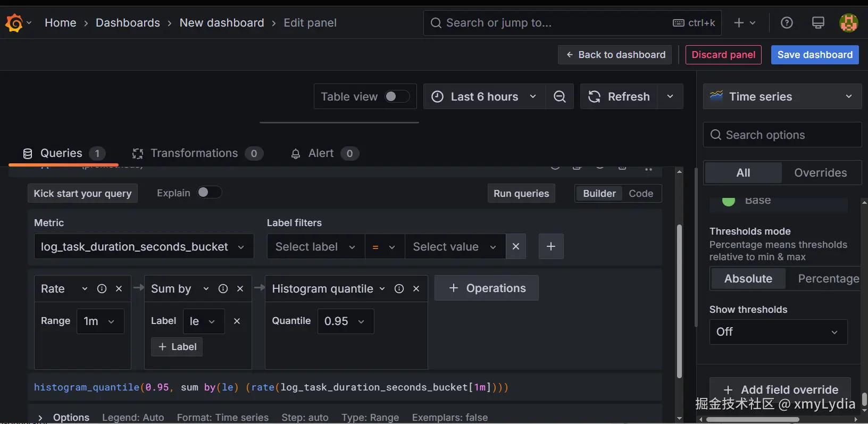Image resolution: width=868 pixels, height=424 pixels.
Task: Click the Search options input
Action: [x=782, y=135]
